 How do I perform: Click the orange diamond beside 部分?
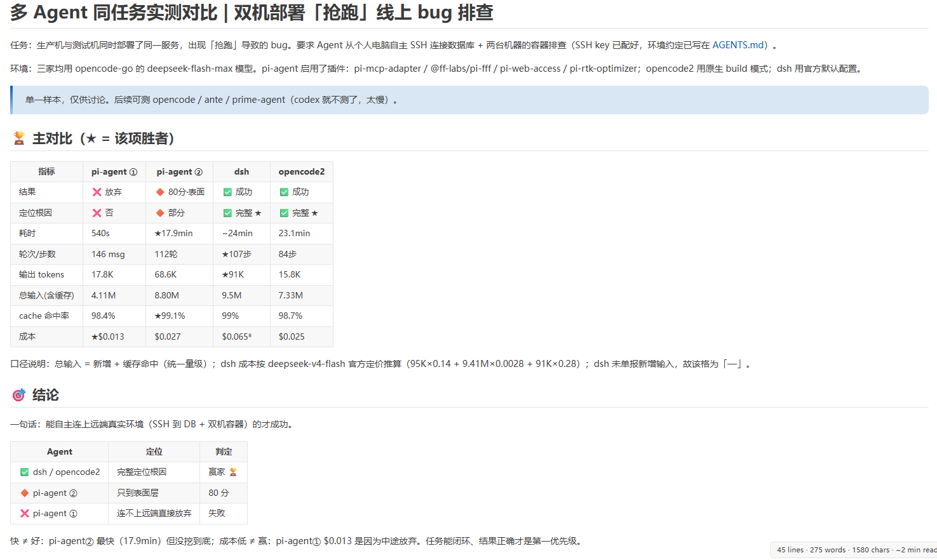[x=160, y=213]
